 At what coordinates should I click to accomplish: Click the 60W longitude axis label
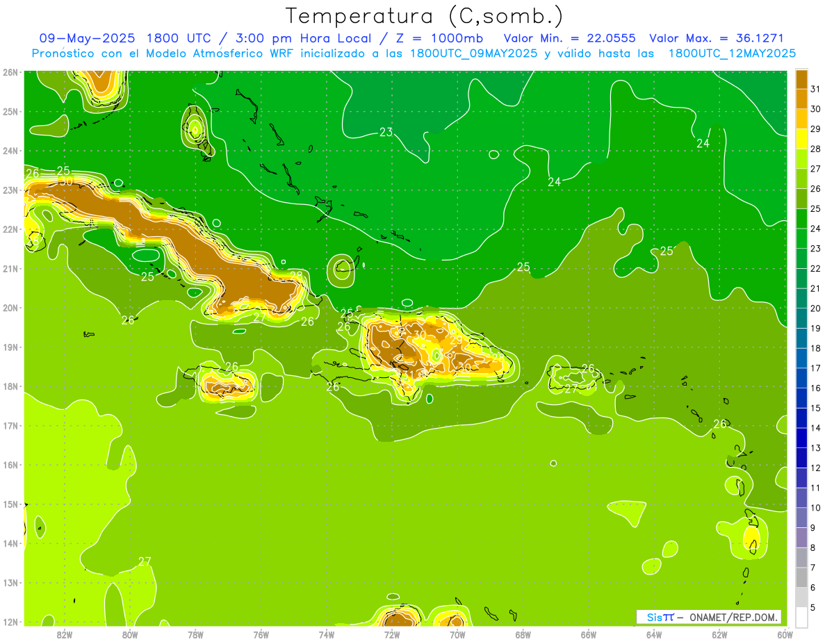[x=785, y=634]
